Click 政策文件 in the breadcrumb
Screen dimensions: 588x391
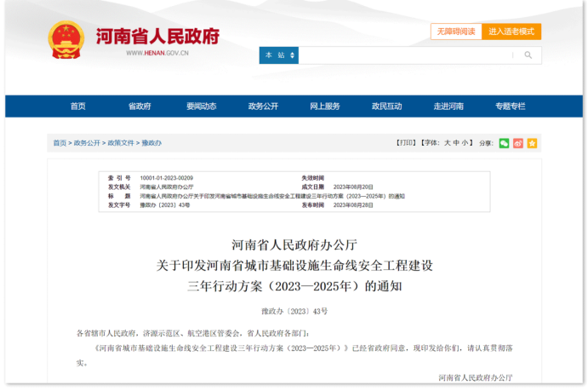tap(121, 143)
